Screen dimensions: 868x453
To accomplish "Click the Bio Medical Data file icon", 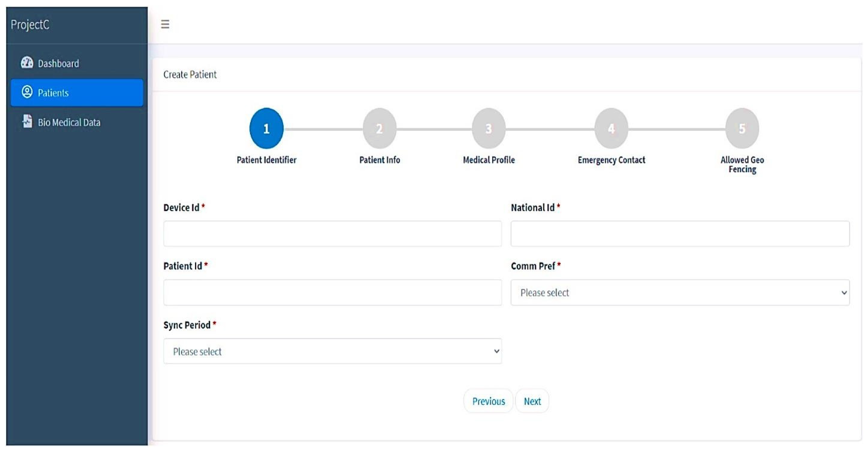I will point(27,121).
